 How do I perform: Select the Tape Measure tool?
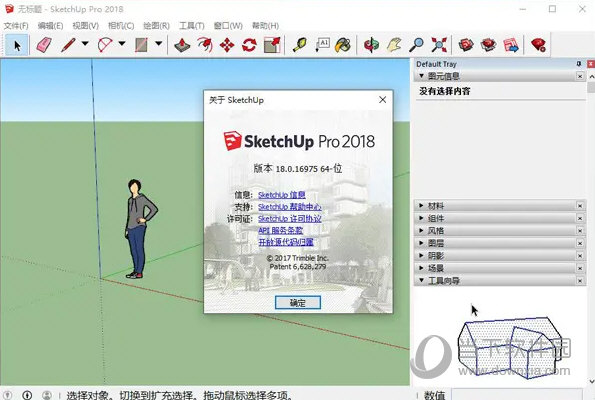pyautogui.click(x=300, y=45)
